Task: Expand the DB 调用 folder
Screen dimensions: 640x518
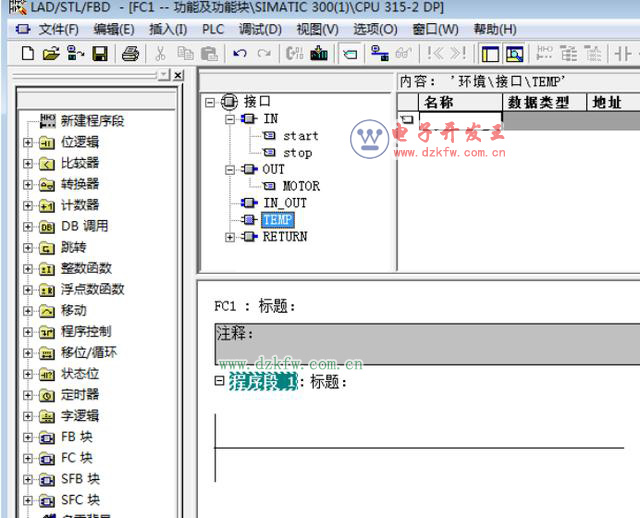Action: (x=28, y=227)
